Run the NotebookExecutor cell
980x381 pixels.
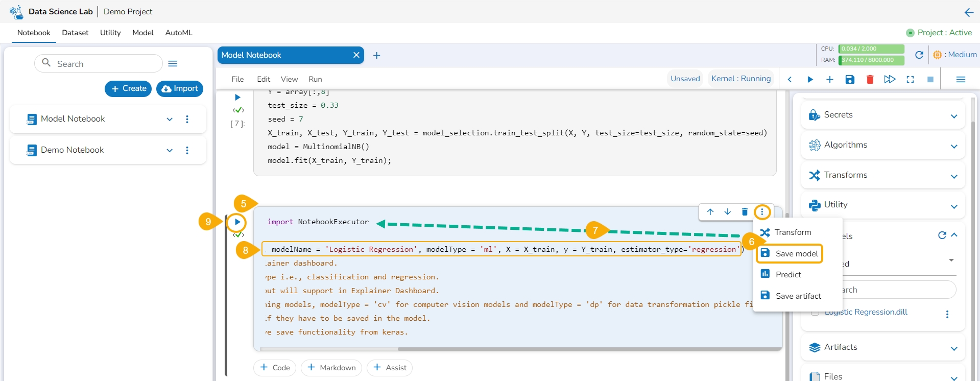[x=237, y=222]
